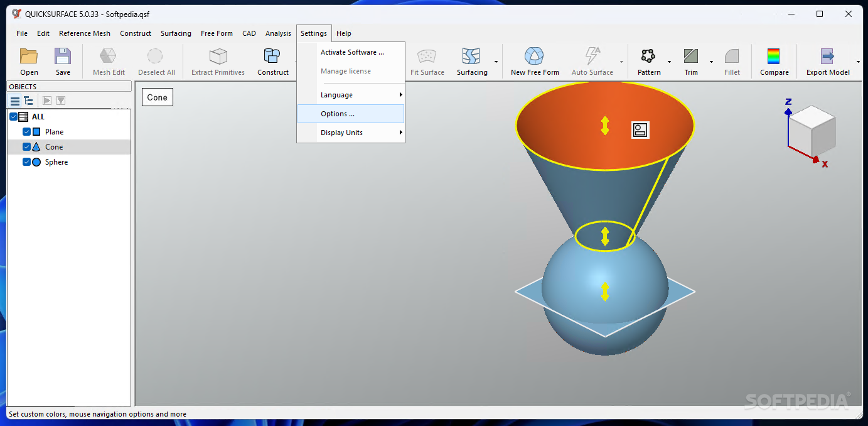The image size is (868, 426).
Task: Click the down-arrow collapse icon in Objects panel
Action: tap(61, 101)
